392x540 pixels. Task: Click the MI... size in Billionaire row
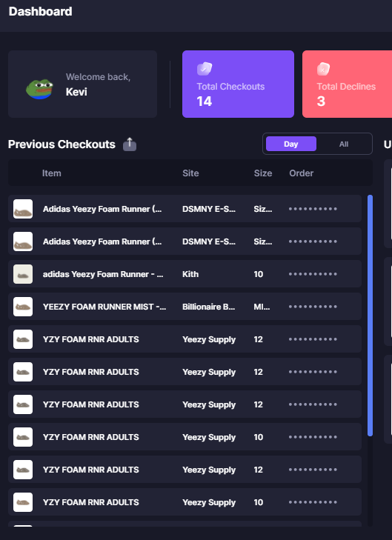click(x=262, y=307)
